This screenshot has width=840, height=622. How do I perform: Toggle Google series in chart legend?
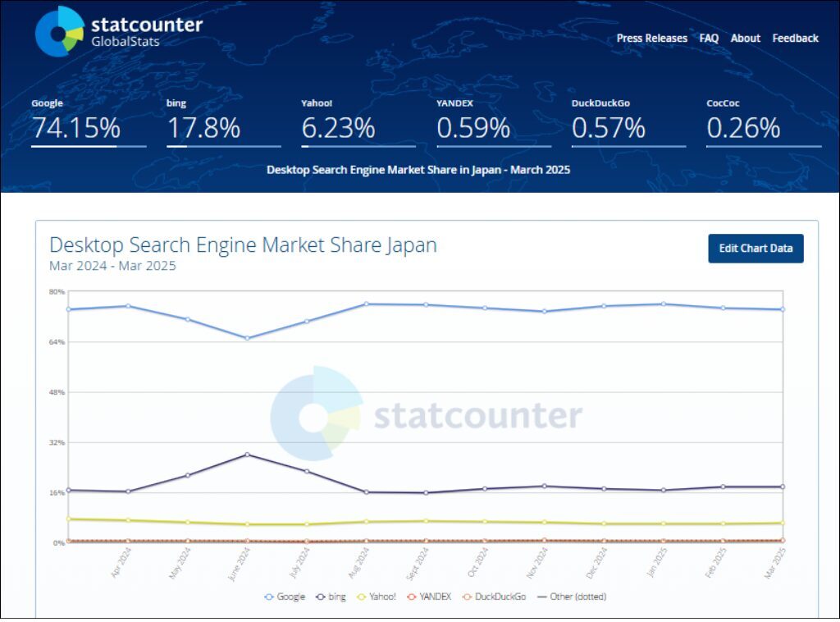(285, 597)
